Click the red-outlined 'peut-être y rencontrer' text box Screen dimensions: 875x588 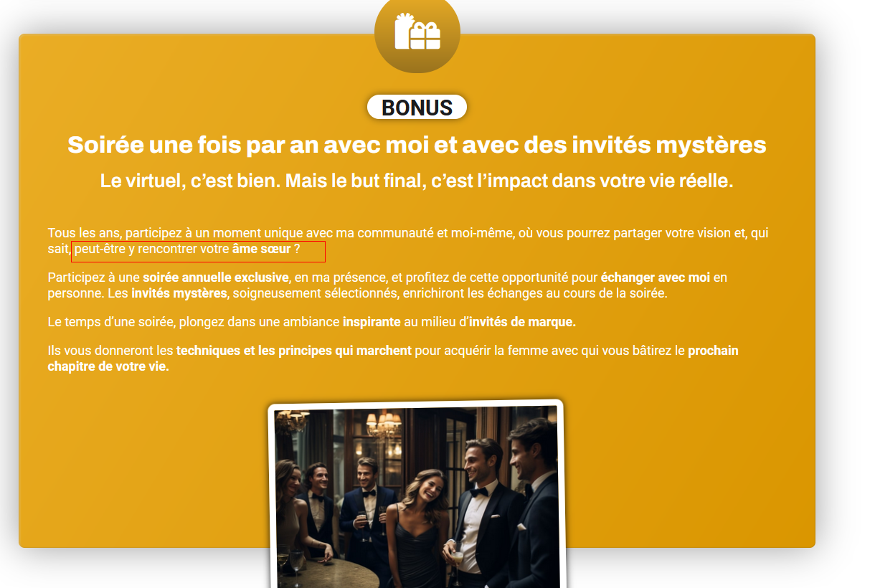pos(199,252)
